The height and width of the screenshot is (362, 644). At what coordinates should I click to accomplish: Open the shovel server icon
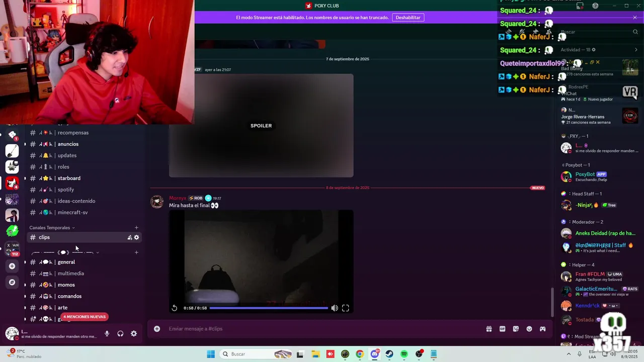coord(12,150)
